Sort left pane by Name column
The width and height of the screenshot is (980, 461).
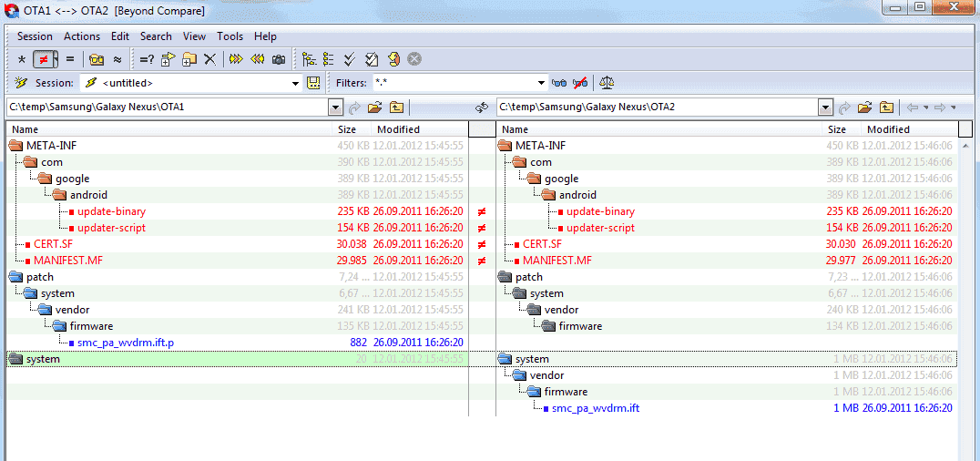(169, 129)
